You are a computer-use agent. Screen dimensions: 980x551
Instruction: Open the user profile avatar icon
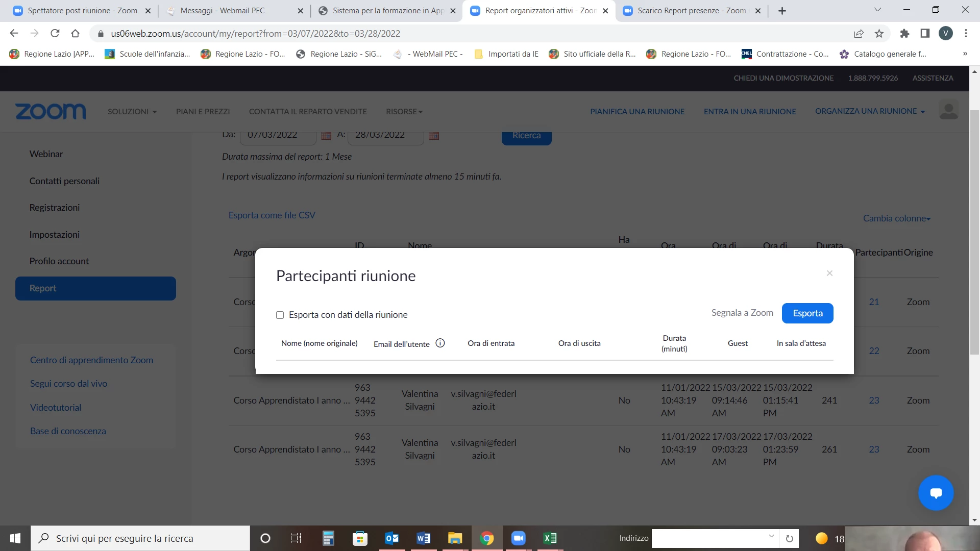[948, 111]
